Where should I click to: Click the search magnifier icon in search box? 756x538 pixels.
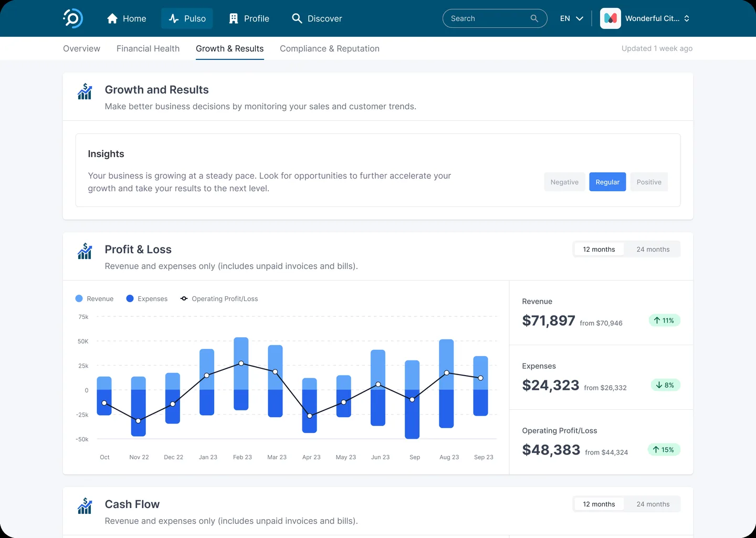pos(534,18)
